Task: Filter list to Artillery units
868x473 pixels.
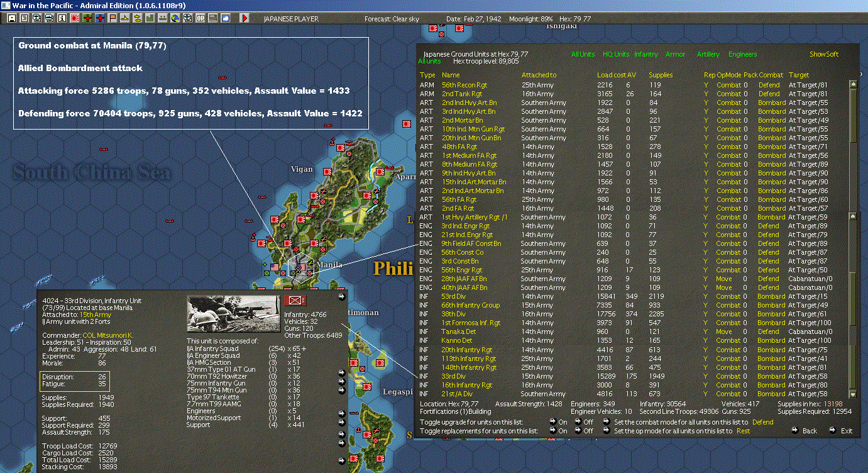Action: click(708, 54)
